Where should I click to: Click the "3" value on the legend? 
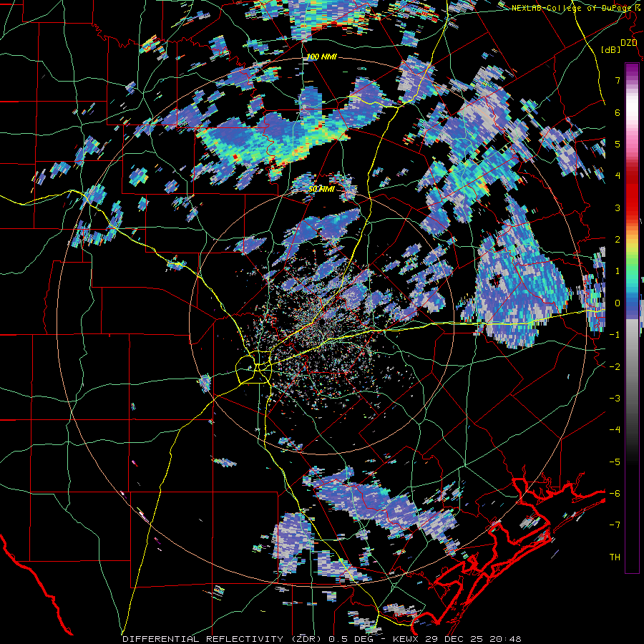(618, 208)
